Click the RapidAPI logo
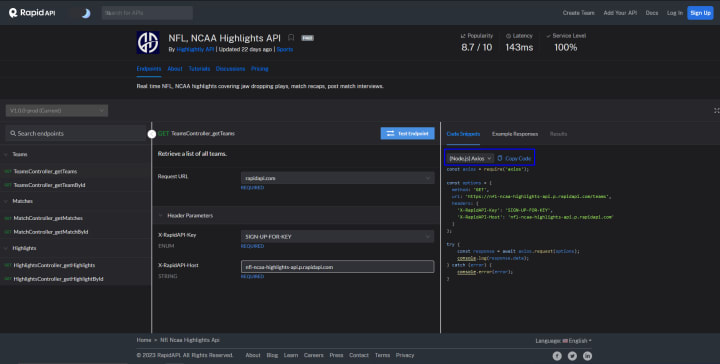The image size is (720, 364). pos(32,13)
